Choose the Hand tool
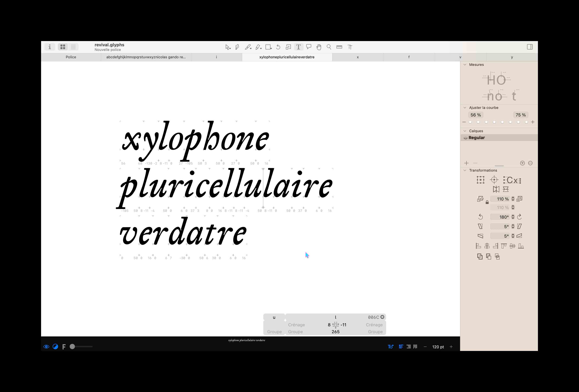This screenshot has width=579, height=392. tap(319, 47)
